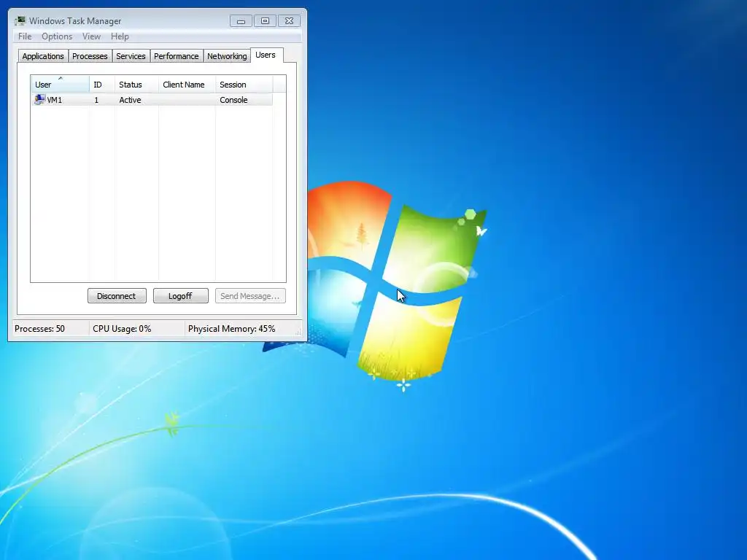Click the Console session cell
Screen dimensions: 747x560
[233, 100]
